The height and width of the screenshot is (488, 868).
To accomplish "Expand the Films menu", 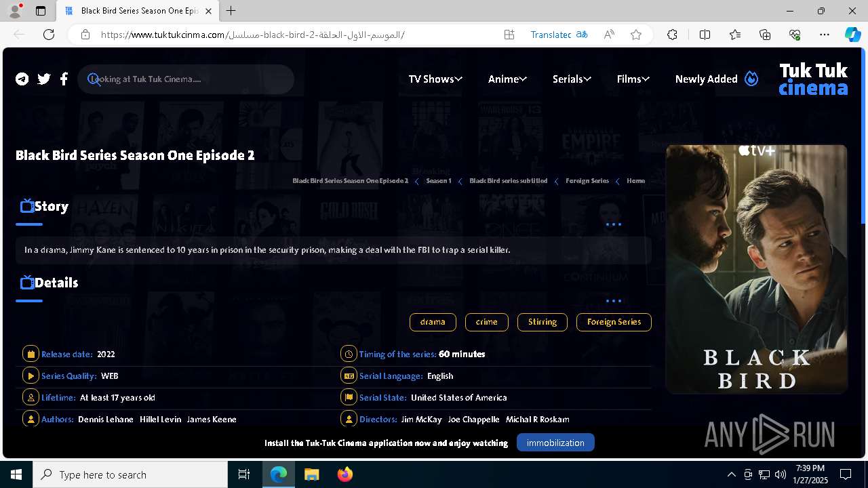I will pos(633,79).
